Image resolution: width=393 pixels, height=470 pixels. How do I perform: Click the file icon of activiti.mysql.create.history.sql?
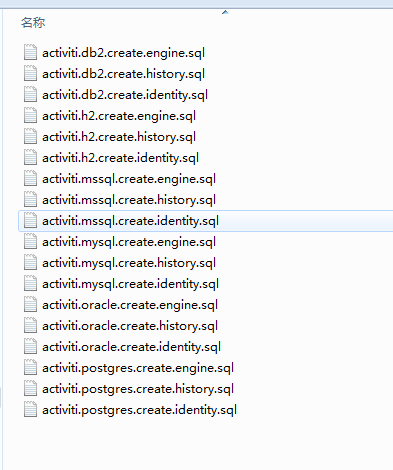pos(30,263)
